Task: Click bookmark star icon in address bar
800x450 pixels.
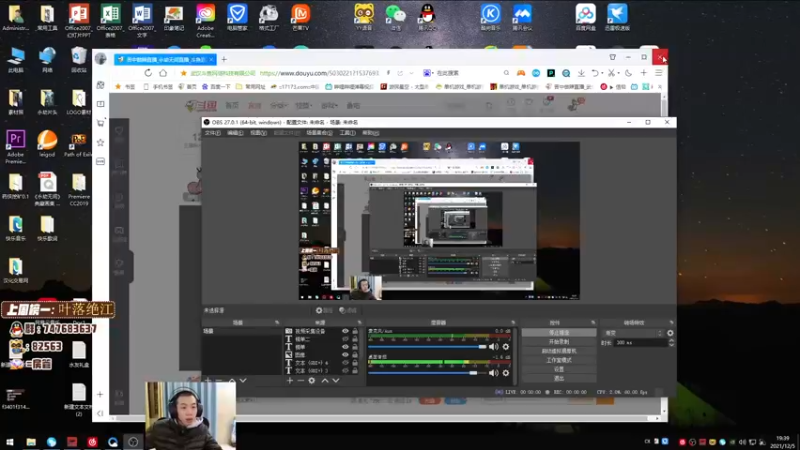Action: point(184,73)
